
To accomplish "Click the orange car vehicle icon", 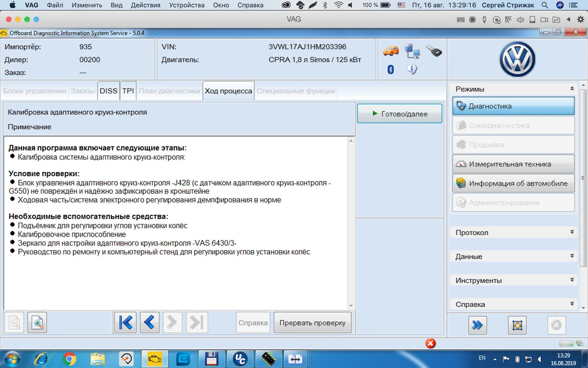I will (x=391, y=51).
